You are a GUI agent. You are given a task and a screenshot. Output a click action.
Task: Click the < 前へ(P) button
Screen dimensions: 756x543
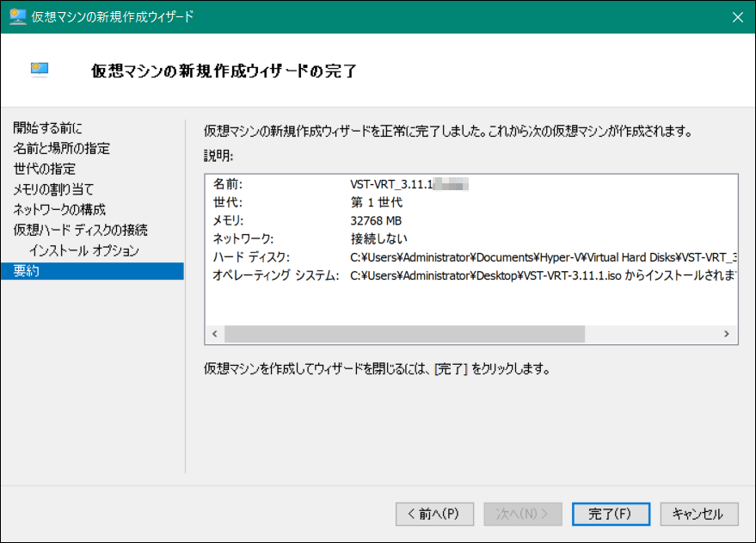434,514
